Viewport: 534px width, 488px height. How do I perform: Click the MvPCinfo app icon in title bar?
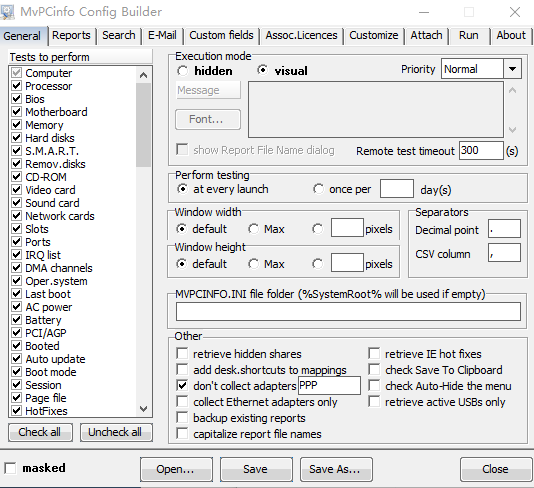pos(7,12)
